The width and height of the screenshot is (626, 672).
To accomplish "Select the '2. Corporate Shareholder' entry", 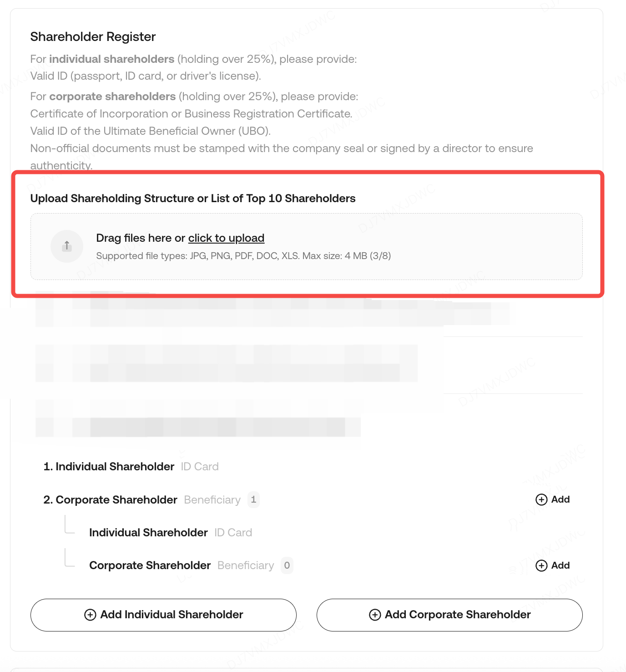I will pos(111,500).
